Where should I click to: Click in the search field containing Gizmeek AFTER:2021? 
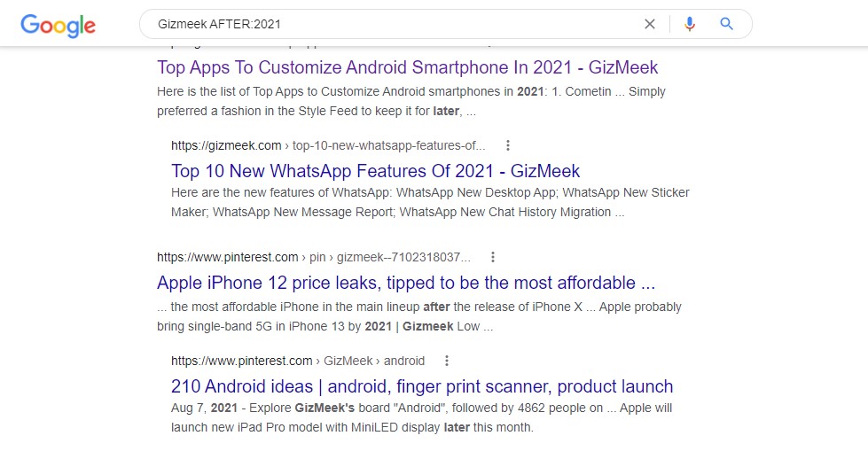click(390, 24)
